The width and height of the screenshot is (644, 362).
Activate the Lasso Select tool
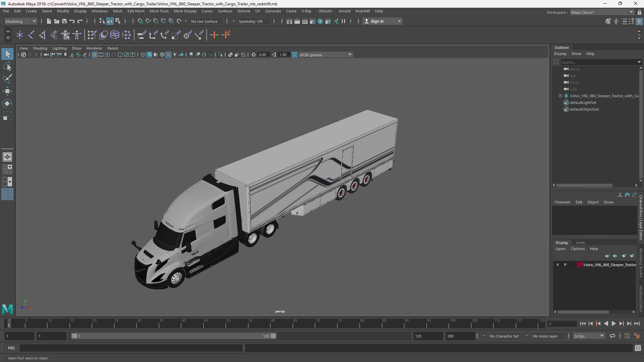(x=7, y=67)
